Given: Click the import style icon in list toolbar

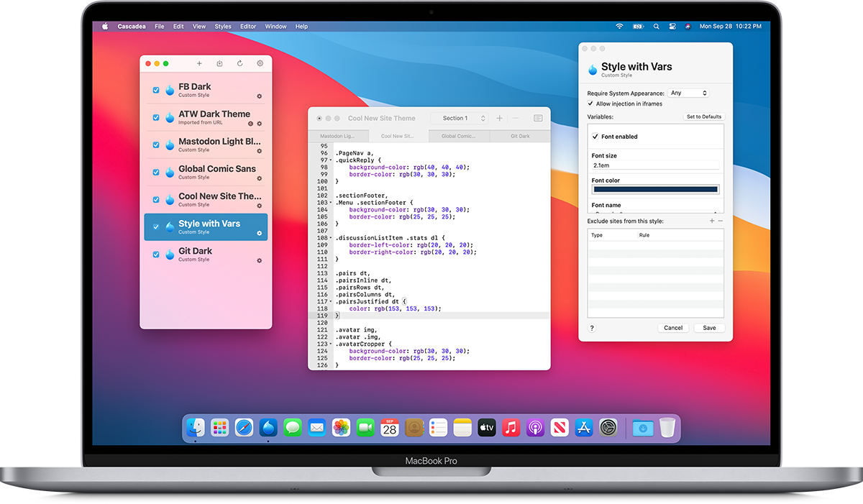Looking at the screenshot, I should coord(219,64).
